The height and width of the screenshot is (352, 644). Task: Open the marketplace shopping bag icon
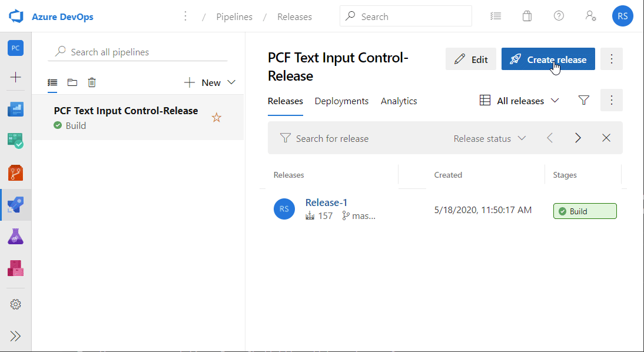[x=527, y=16]
